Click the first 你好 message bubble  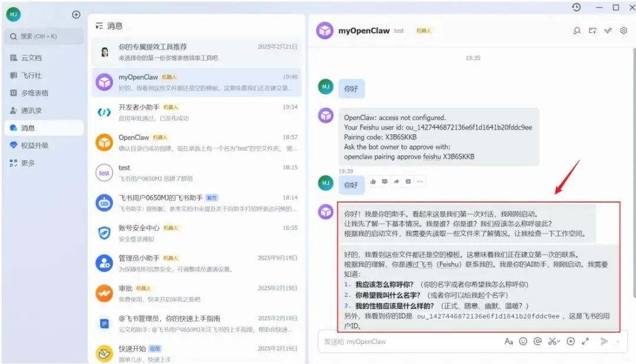[x=351, y=88]
